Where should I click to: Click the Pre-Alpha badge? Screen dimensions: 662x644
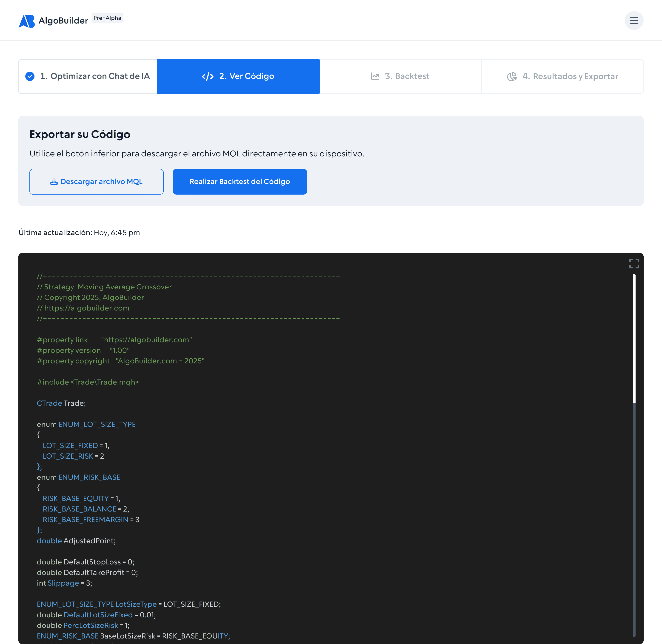(107, 18)
